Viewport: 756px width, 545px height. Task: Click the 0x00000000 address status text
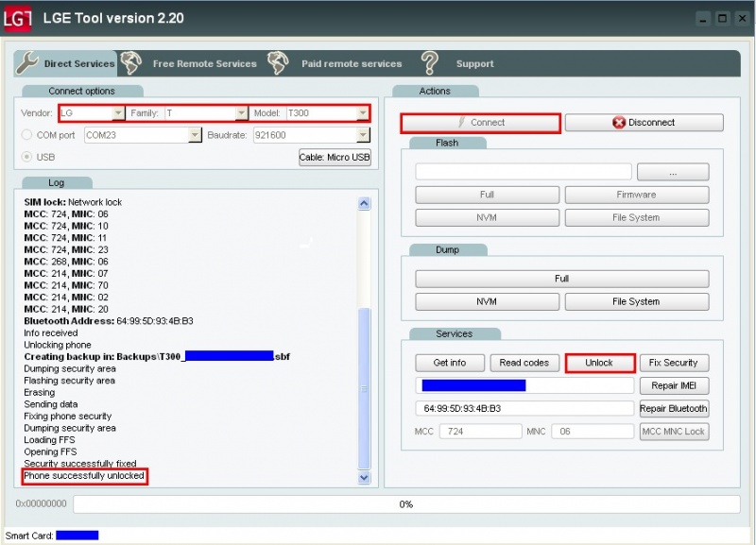pyautogui.click(x=41, y=503)
